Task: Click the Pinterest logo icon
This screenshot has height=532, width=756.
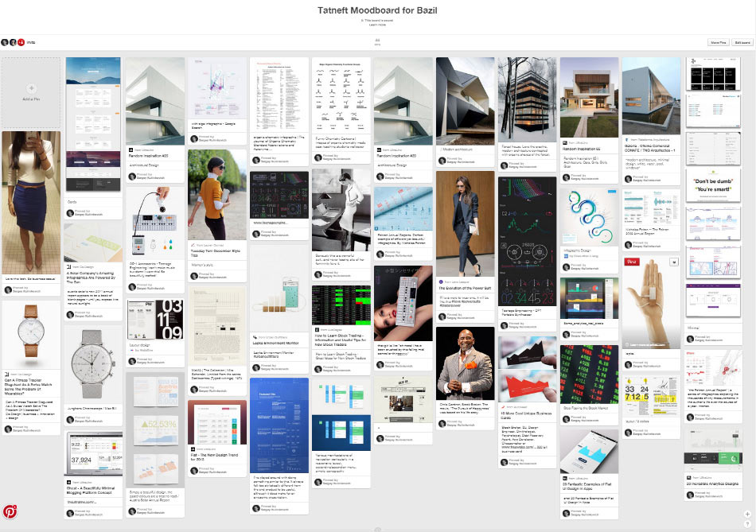Action: coord(10,511)
